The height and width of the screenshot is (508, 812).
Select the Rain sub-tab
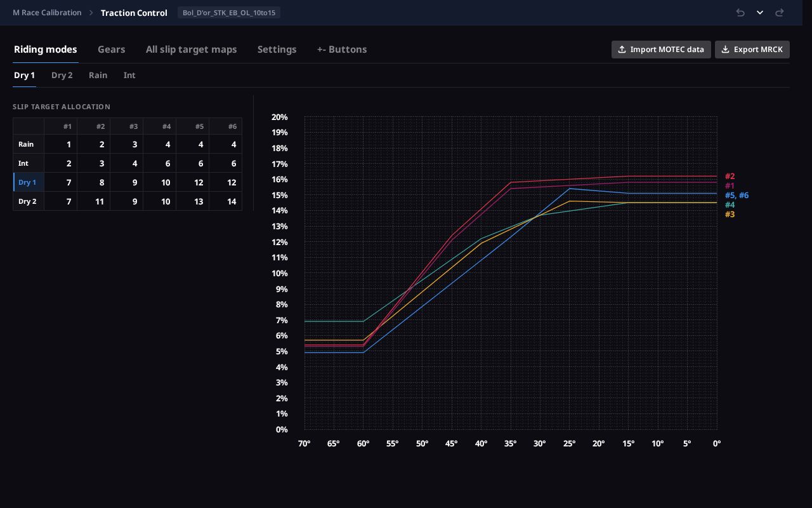98,76
